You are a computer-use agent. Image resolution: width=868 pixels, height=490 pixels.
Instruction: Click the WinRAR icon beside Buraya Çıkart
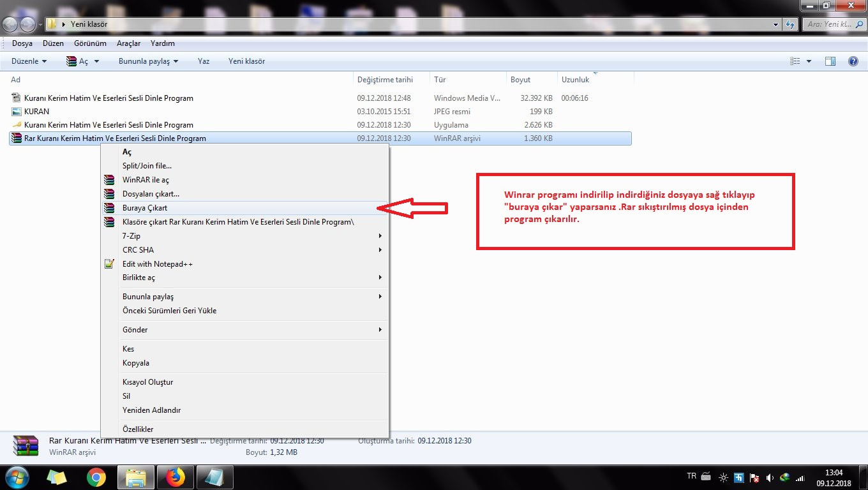[x=109, y=208]
